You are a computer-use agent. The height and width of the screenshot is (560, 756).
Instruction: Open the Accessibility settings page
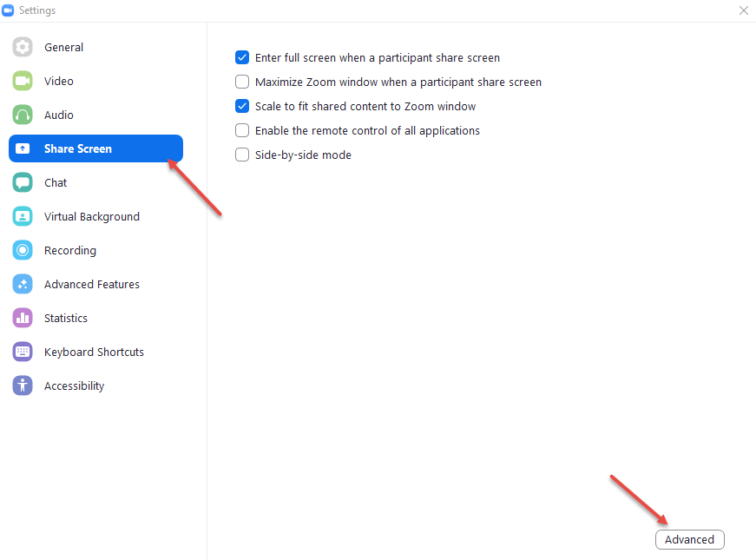point(74,385)
